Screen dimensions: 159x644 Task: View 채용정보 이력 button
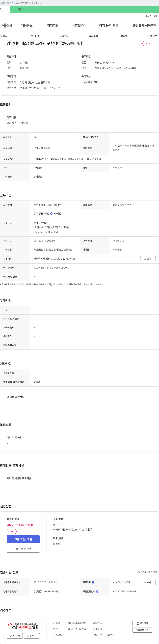[x=142, y=630]
